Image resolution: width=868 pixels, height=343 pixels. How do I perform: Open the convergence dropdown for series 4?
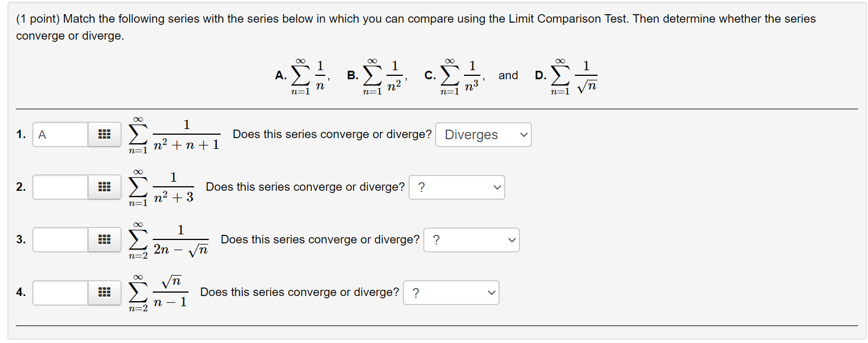[x=450, y=293]
